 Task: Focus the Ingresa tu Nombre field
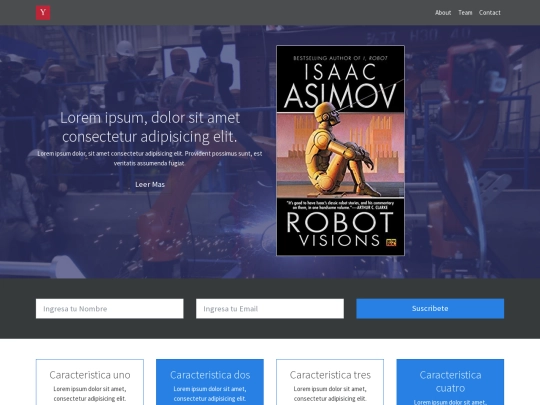[110, 309]
